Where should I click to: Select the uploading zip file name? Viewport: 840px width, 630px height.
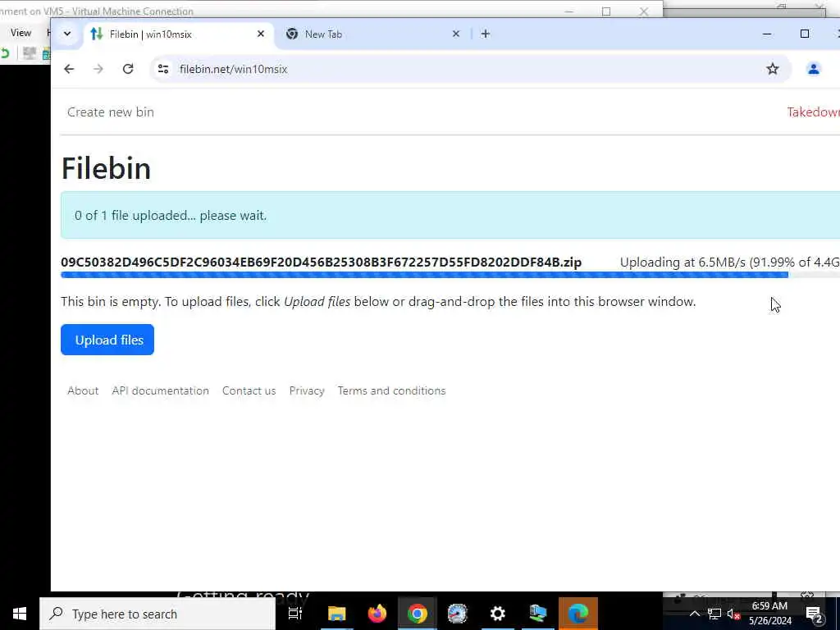pos(321,262)
